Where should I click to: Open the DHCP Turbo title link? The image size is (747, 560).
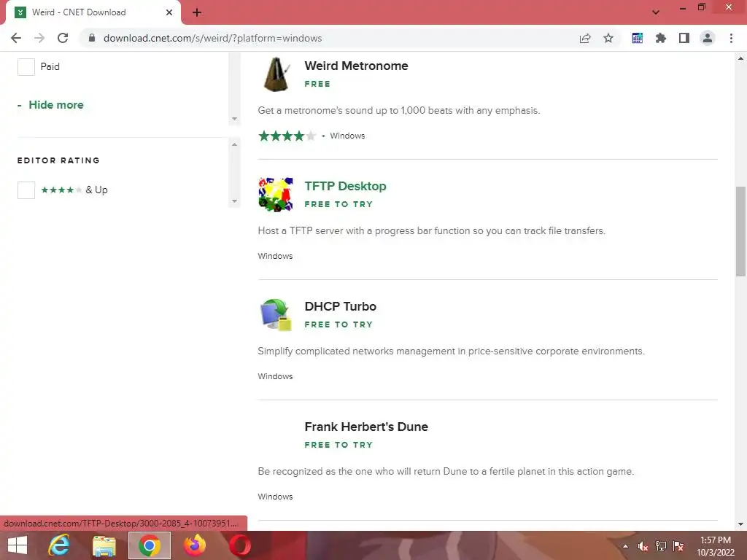pos(341,306)
